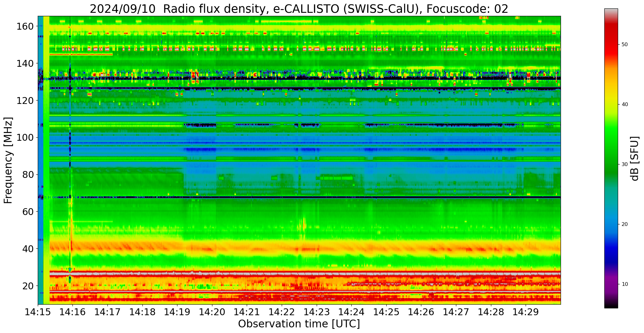Click the plot title mentioning e-CALLISTO SWISS-CalU
The image size is (644, 333).
click(299, 9)
